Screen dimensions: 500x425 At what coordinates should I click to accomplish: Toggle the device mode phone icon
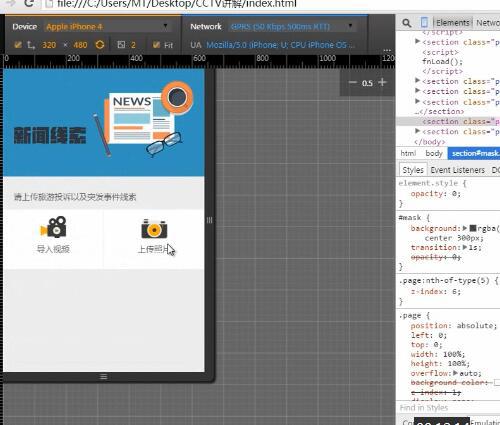[x=424, y=22]
